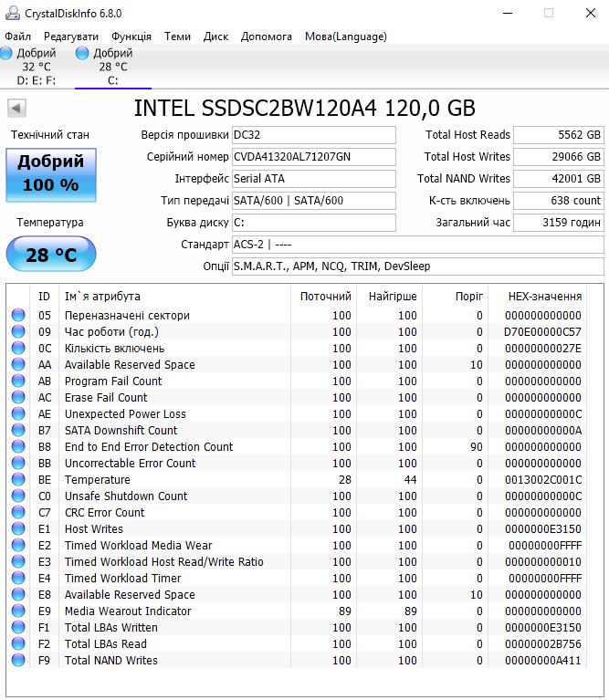Click status circle for Erase Fail Count
609x700 pixels.
(x=18, y=397)
